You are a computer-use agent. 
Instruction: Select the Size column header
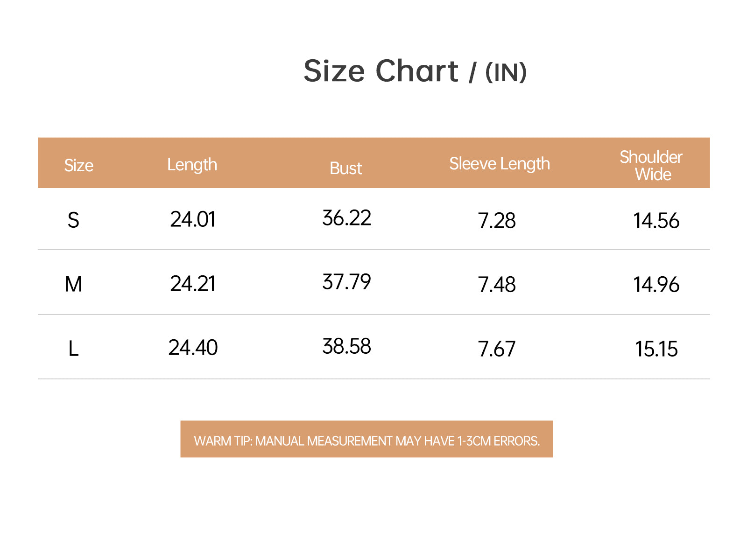pos(78,165)
